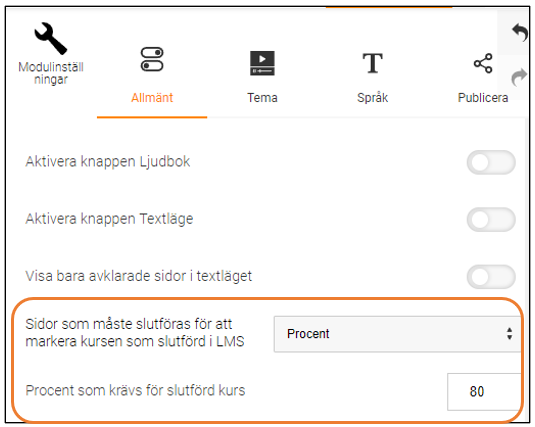Toggle Aktivera knappen Ljudbok switch

[491, 162]
